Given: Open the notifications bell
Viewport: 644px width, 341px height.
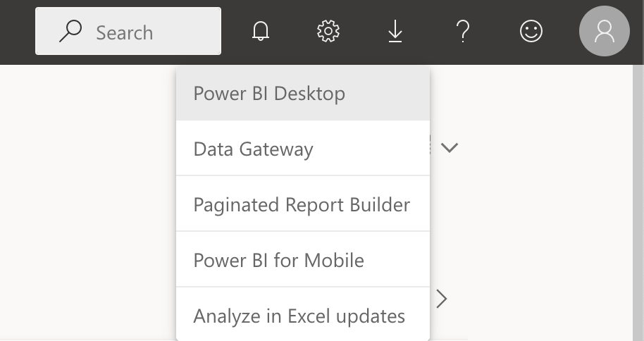Looking at the screenshot, I should [x=261, y=31].
